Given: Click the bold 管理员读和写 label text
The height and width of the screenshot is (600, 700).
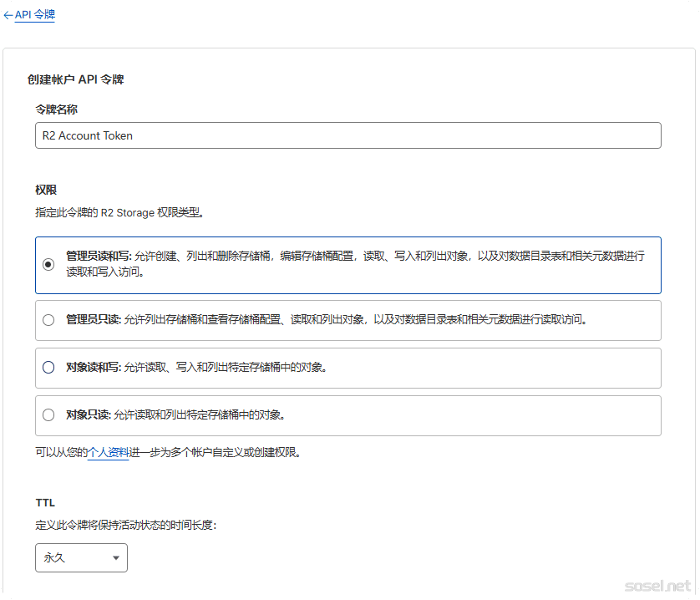Looking at the screenshot, I should [98, 257].
